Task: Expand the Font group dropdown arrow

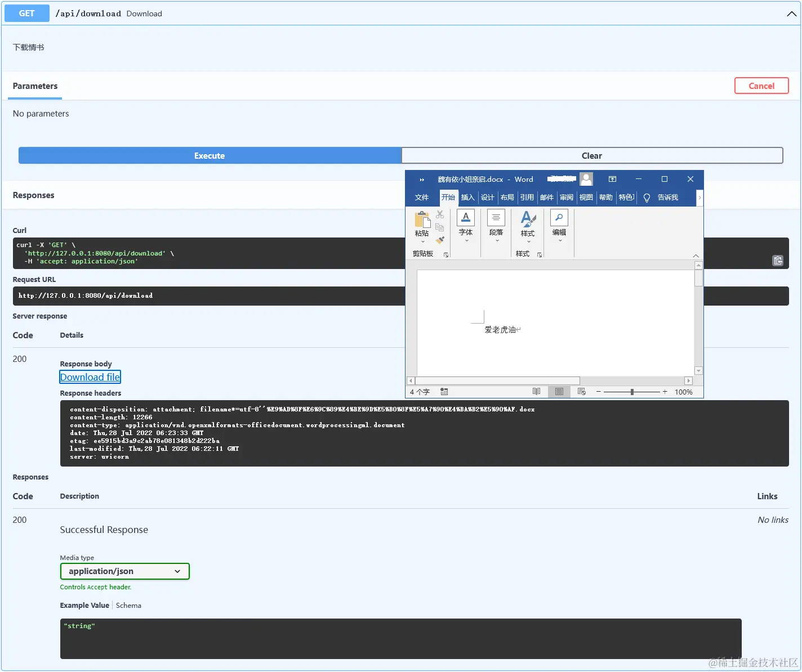Action: [466, 241]
